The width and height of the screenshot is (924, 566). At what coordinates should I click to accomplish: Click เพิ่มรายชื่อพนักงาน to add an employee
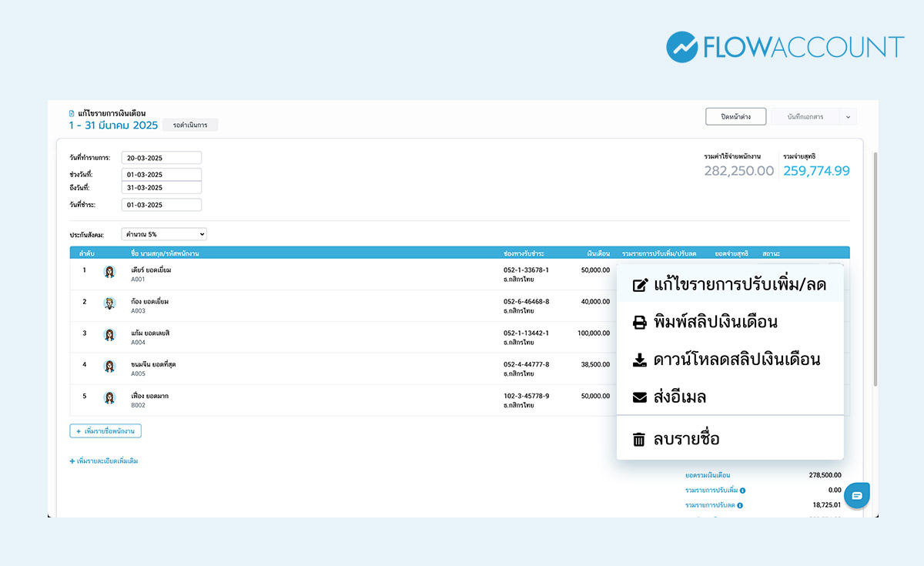105,430
